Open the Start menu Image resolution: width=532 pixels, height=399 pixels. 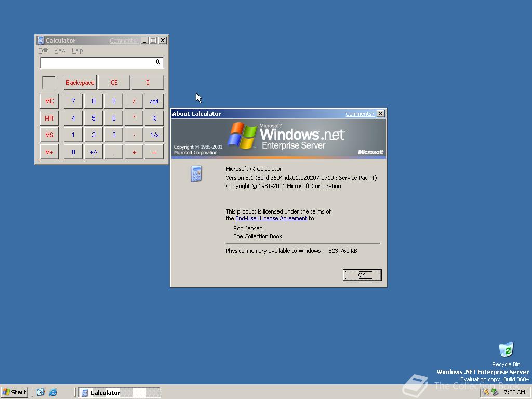click(14, 392)
